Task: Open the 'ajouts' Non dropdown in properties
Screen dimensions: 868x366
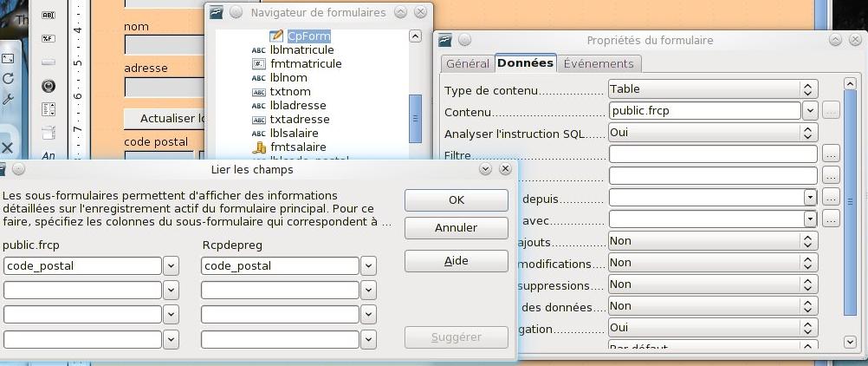Action: point(713,240)
